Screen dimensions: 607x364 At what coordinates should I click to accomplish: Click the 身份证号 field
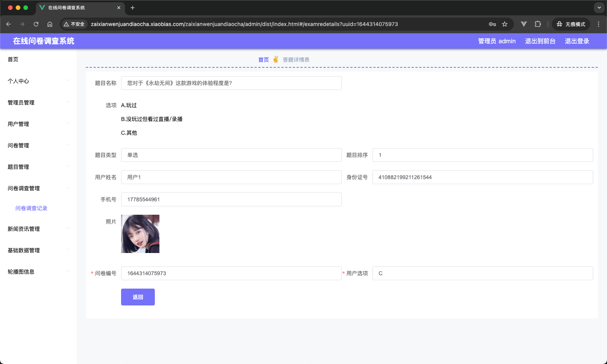tap(483, 177)
